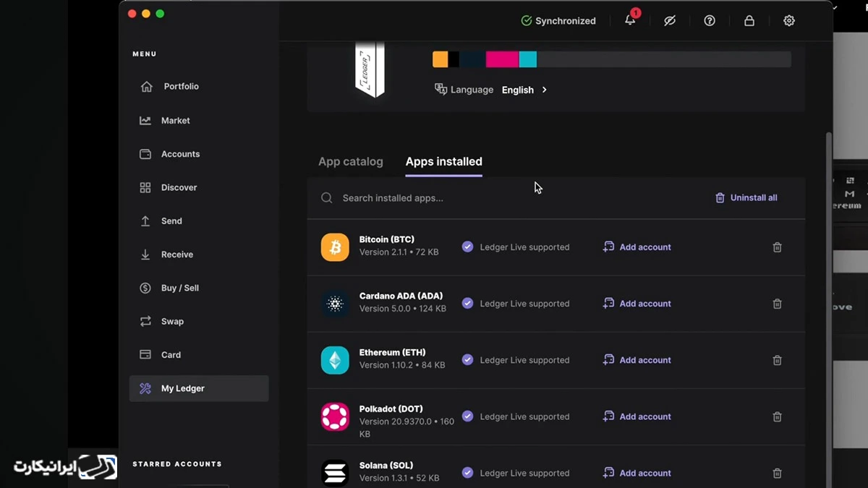This screenshot has height=488, width=868.
Task: Click the Solana app icon
Action: tap(335, 473)
